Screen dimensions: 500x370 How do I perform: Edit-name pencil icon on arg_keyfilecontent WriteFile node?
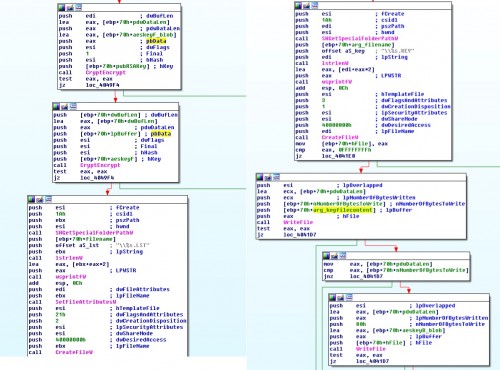(268, 177)
